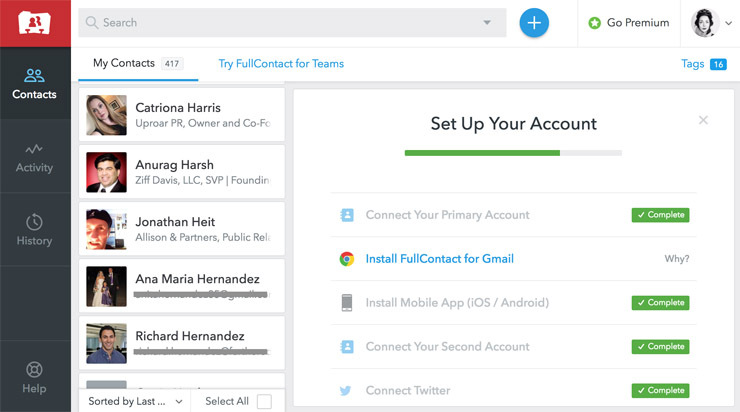Click the Tags count badge 16
Image resolution: width=740 pixels, height=412 pixels.
pos(718,64)
